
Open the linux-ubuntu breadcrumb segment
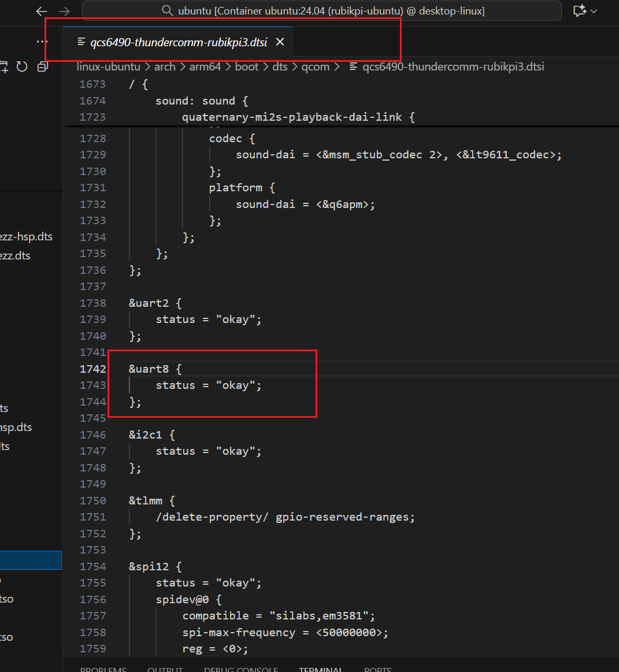(108, 66)
